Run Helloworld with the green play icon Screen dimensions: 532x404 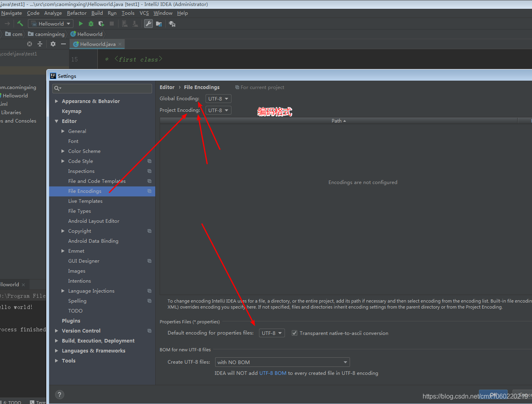tap(81, 24)
